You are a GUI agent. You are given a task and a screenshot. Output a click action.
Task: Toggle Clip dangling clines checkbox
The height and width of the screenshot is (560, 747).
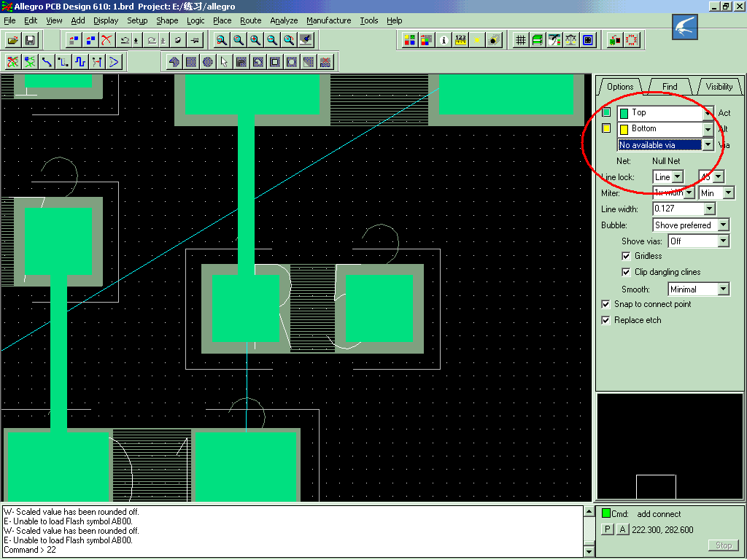[626, 272]
